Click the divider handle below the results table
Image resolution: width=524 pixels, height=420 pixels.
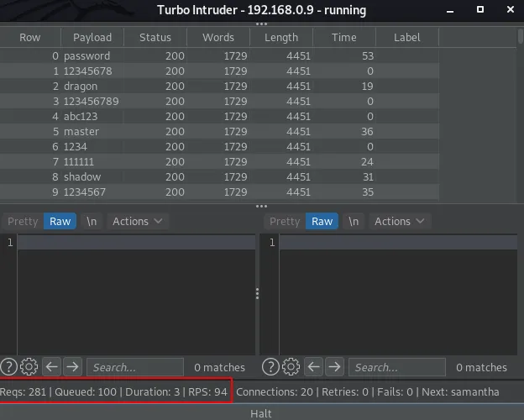[261, 207]
